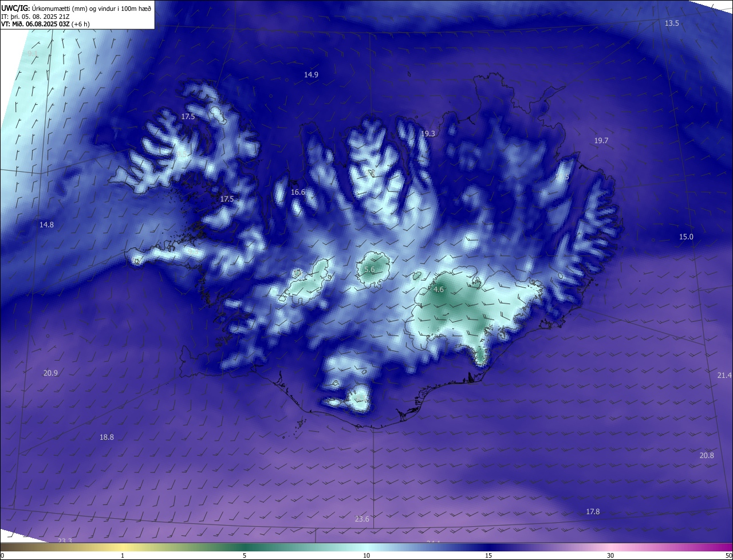
Task: Click the 16.6 value label on the map
Action: pyautogui.click(x=298, y=192)
